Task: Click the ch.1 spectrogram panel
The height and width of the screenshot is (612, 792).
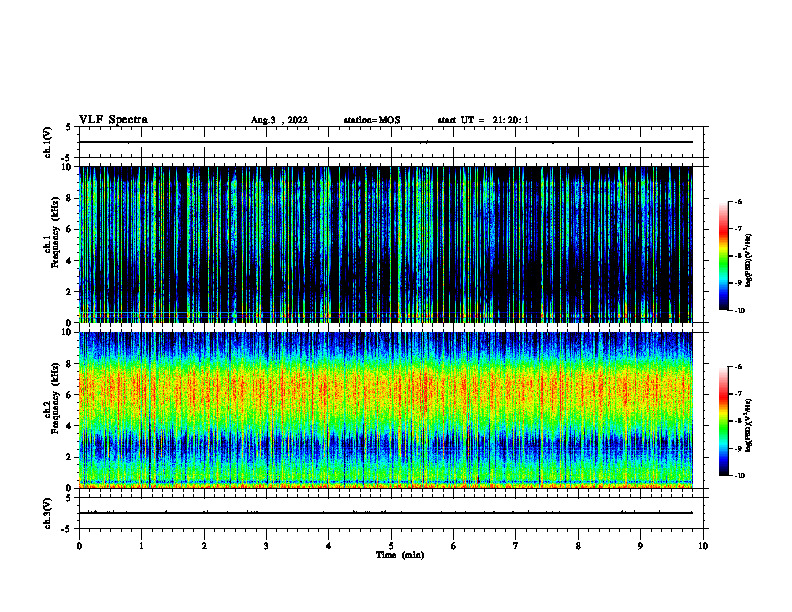Action: point(386,244)
